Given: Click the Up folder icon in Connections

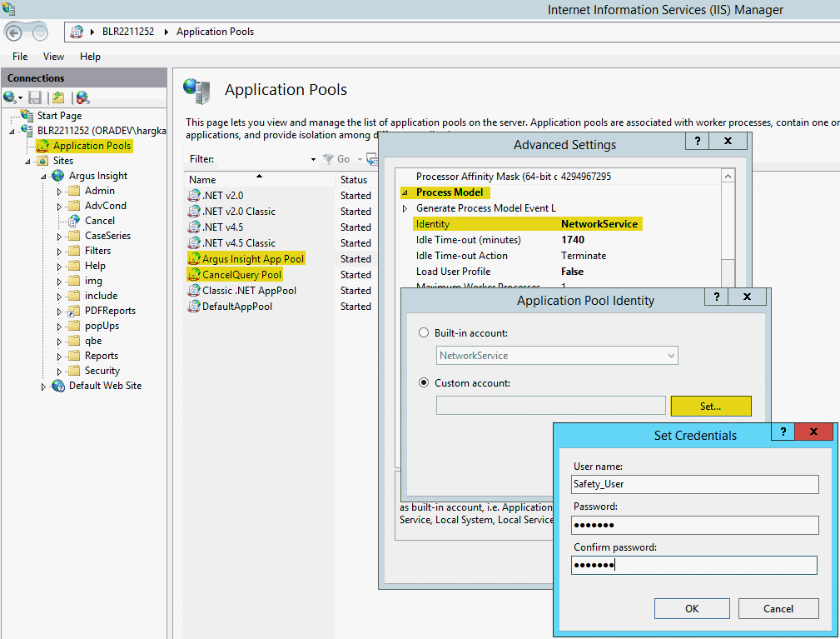Looking at the screenshot, I should (58, 97).
